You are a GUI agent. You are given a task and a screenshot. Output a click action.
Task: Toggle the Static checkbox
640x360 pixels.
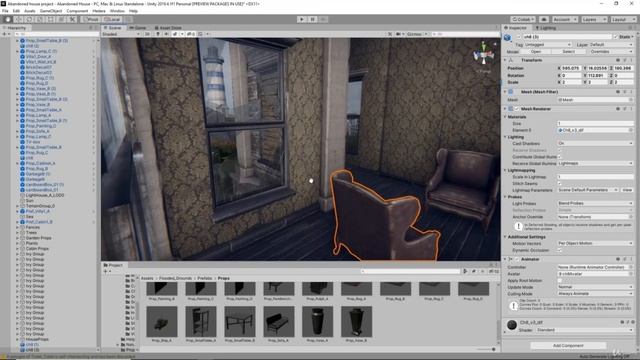coord(616,37)
